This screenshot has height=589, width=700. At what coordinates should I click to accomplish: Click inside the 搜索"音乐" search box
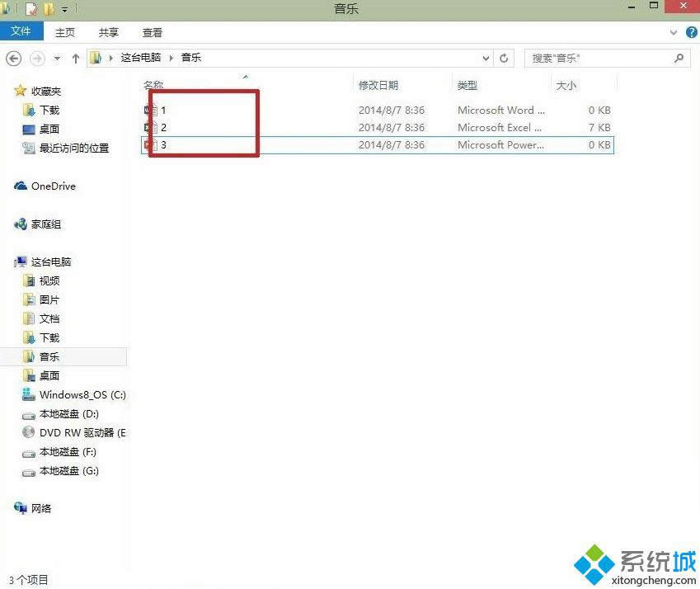[602, 58]
